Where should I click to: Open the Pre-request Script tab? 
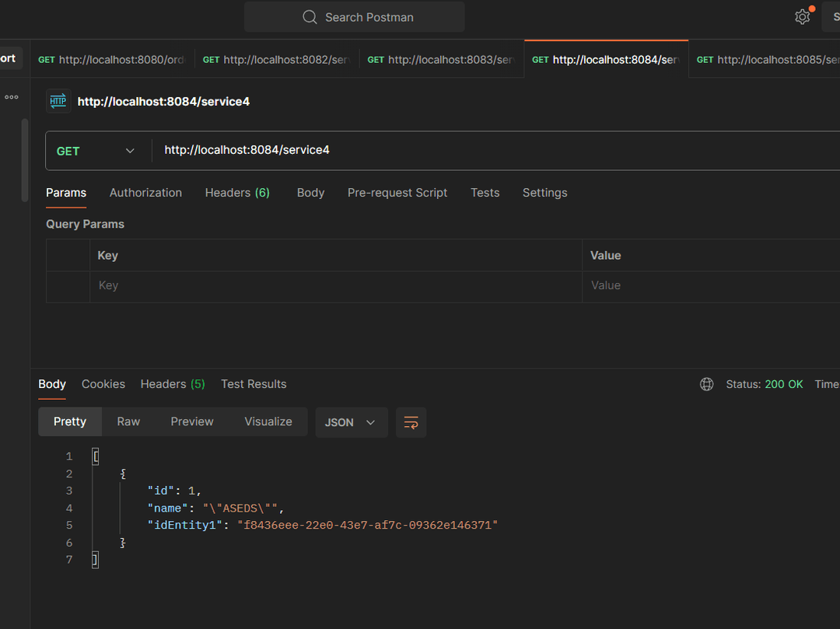coord(397,193)
